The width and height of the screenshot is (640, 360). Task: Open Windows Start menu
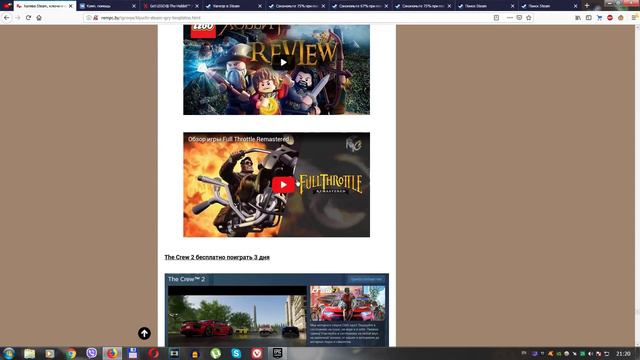(x=9, y=353)
